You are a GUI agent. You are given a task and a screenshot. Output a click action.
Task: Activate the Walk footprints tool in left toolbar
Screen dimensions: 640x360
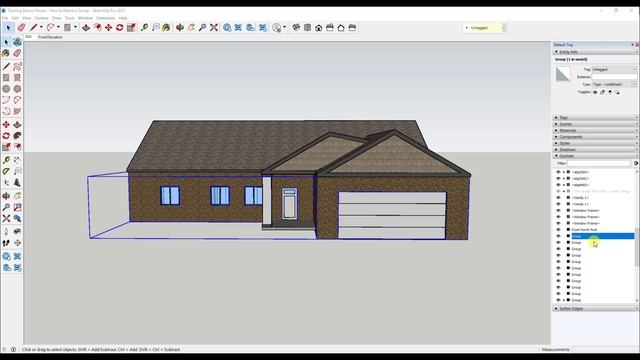pyautogui.click(x=6, y=243)
